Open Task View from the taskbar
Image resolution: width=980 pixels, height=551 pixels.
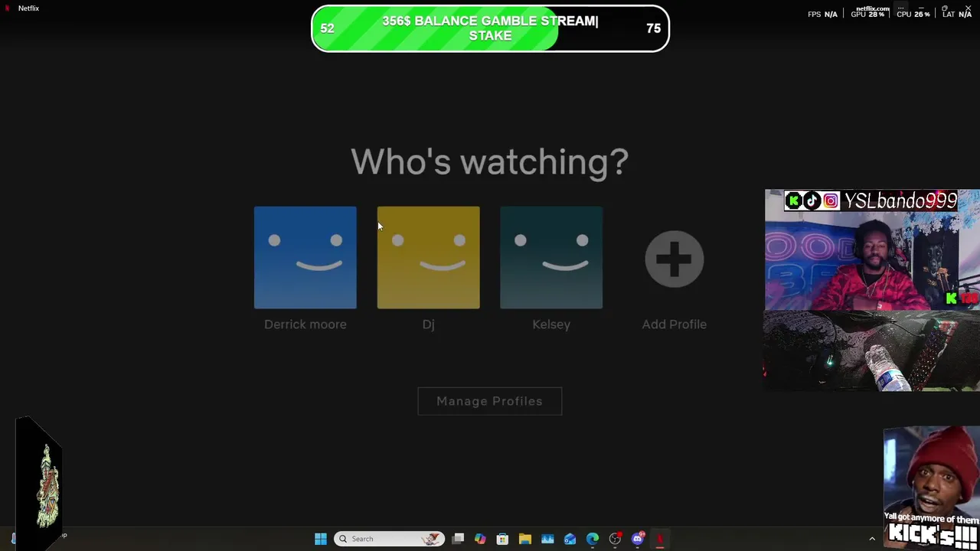[458, 539]
